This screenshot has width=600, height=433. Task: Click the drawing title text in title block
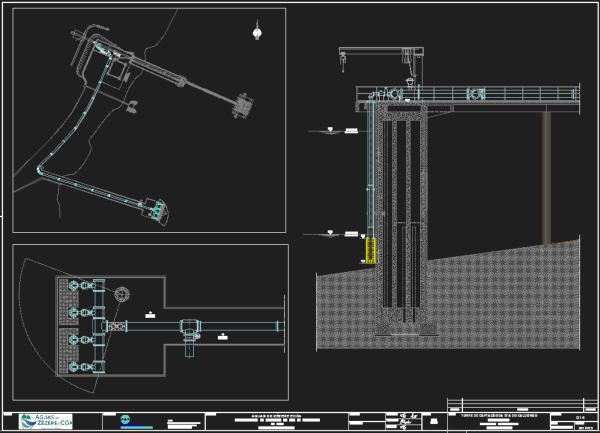coord(500,412)
